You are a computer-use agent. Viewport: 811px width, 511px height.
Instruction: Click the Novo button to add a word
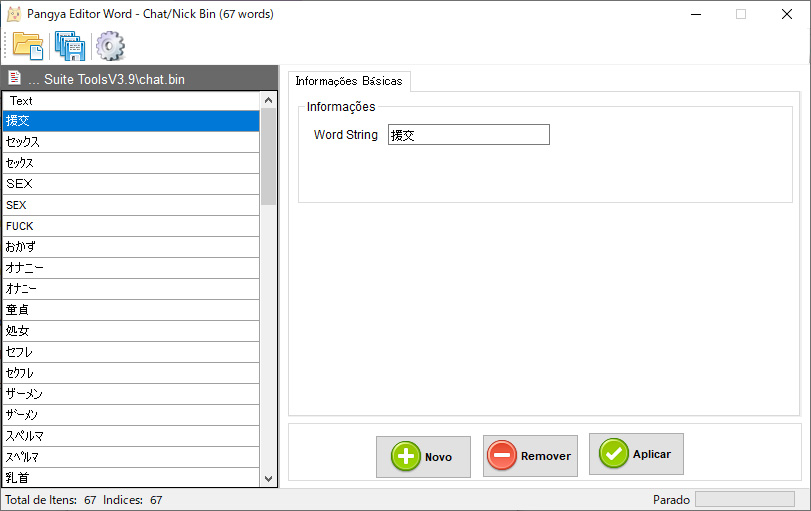(423, 457)
